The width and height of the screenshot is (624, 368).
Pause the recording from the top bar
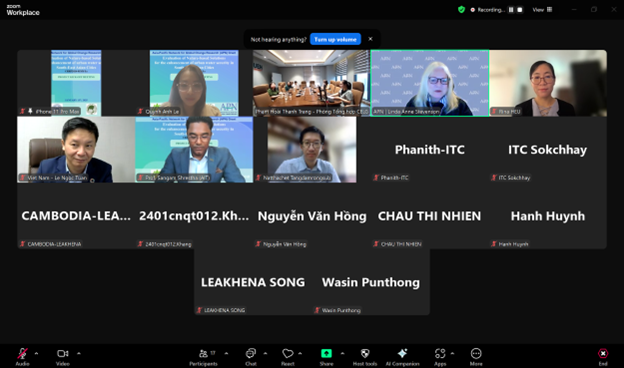click(511, 10)
